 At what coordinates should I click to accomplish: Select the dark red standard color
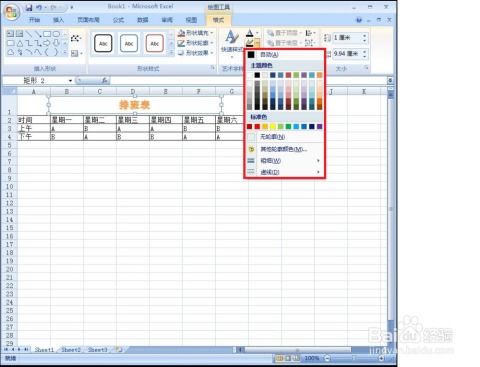pos(249,127)
